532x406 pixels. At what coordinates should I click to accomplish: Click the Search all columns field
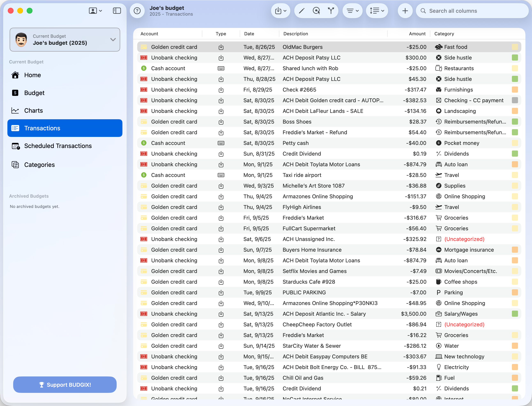[472, 11]
